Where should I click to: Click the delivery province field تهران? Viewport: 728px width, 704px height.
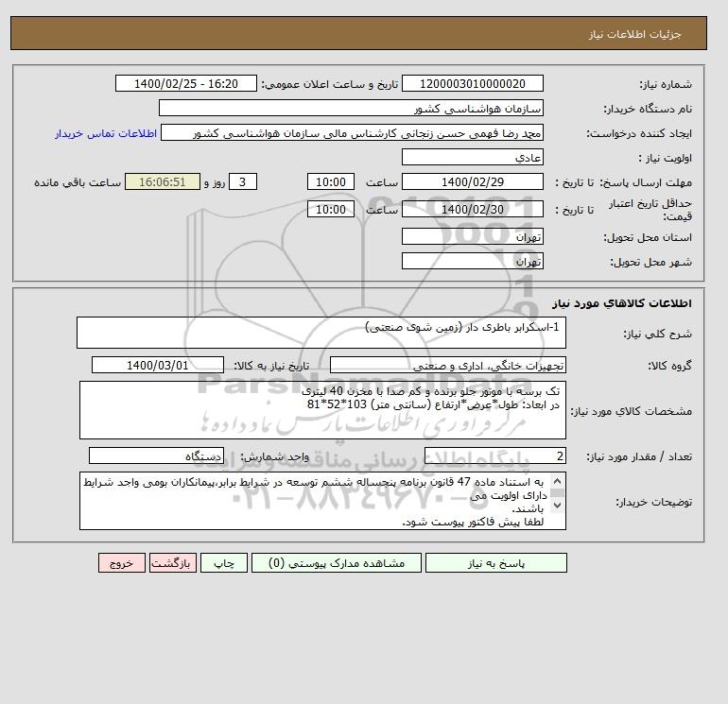[472, 237]
